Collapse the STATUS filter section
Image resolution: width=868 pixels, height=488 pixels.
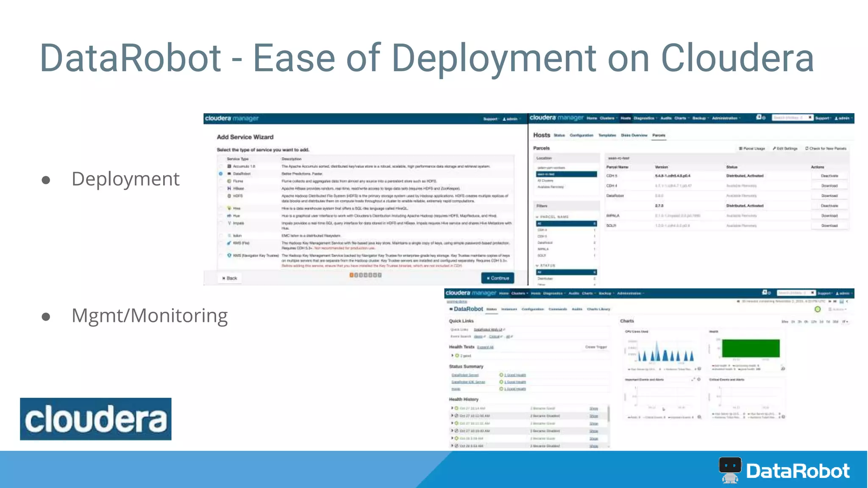pyautogui.click(x=537, y=266)
